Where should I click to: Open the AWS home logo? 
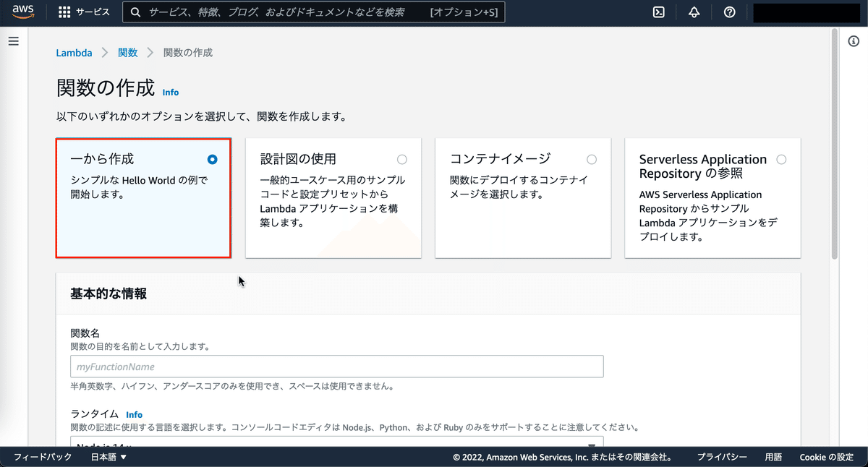point(23,12)
